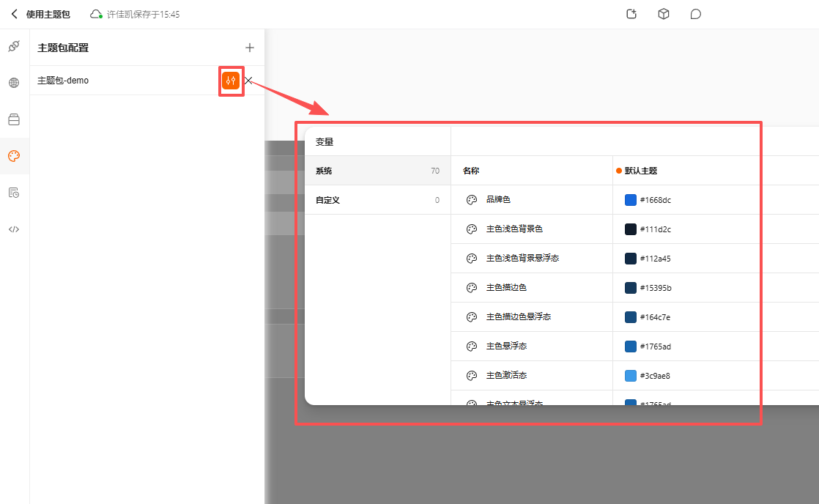Open the chat bubble icon in top bar

pos(694,13)
